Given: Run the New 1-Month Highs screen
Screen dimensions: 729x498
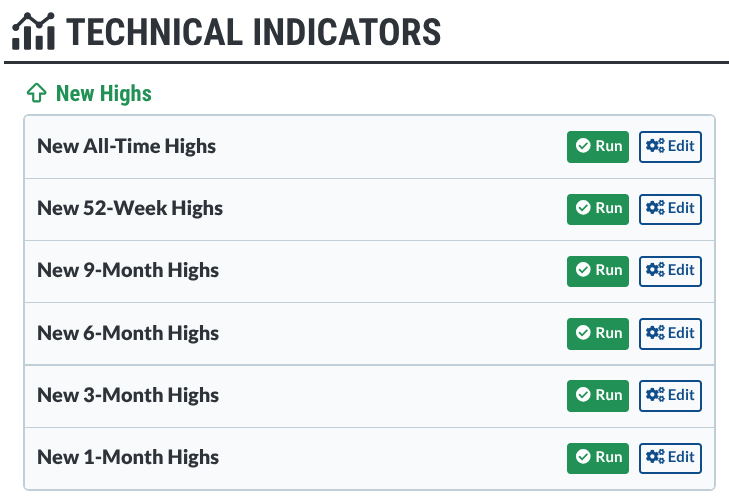Looking at the screenshot, I should [x=598, y=457].
